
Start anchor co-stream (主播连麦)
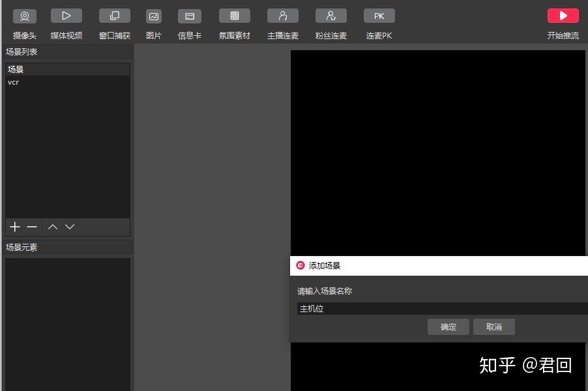[x=283, y=16]
